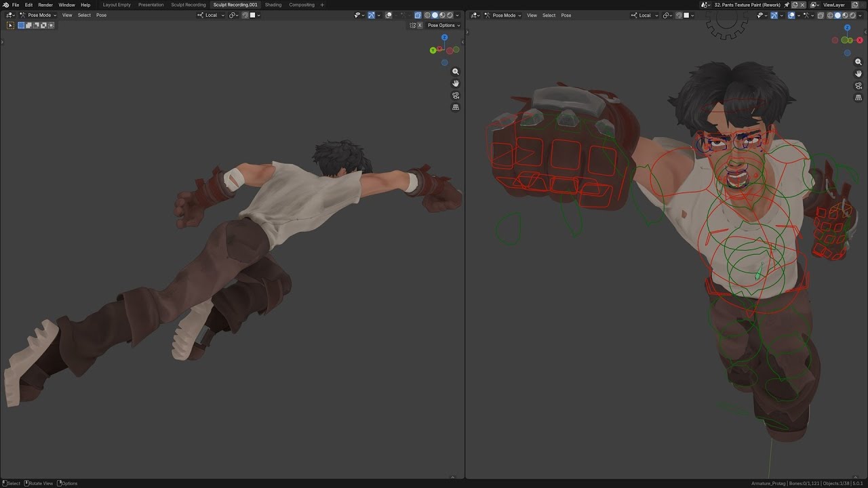Click zoom icon in left viewport
868x488 pixels.
click(x=456, y=72)
